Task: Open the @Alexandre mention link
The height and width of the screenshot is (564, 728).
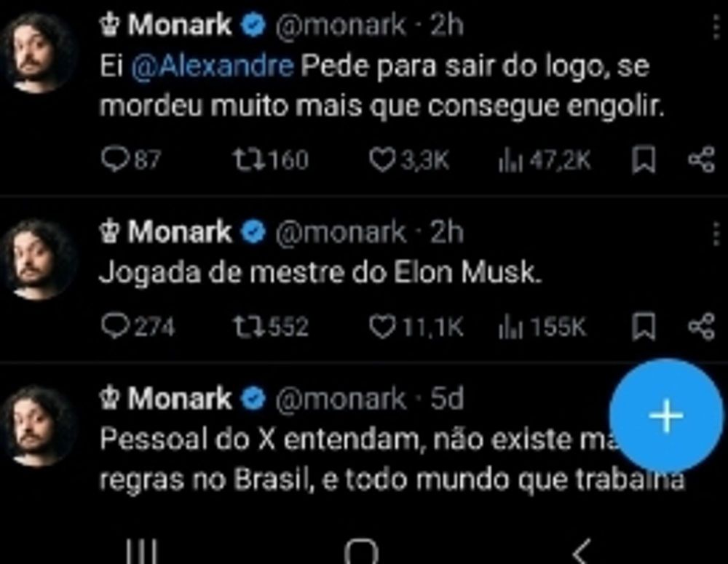Action: pos(213,67)
